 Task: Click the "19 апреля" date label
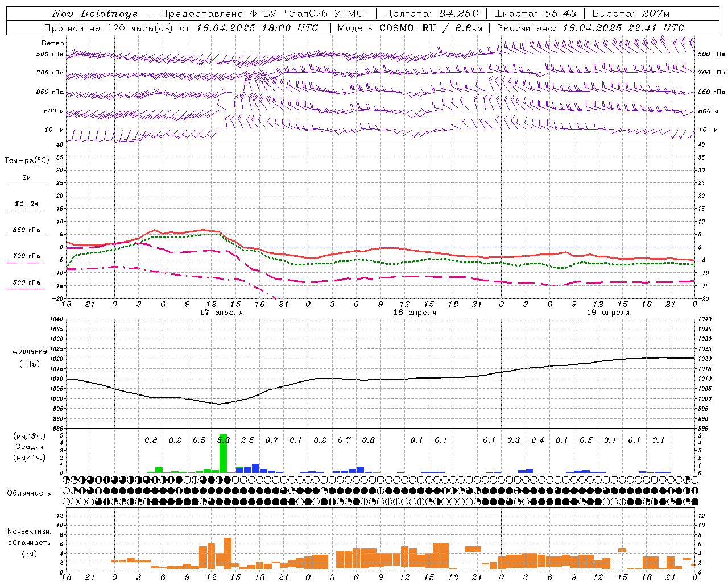point(608,313)
